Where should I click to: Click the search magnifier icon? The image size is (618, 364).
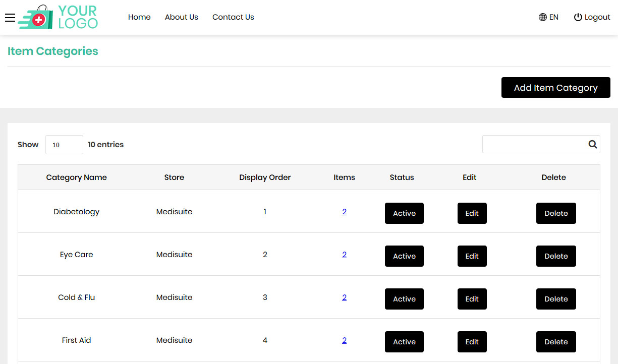click(592, 144)
